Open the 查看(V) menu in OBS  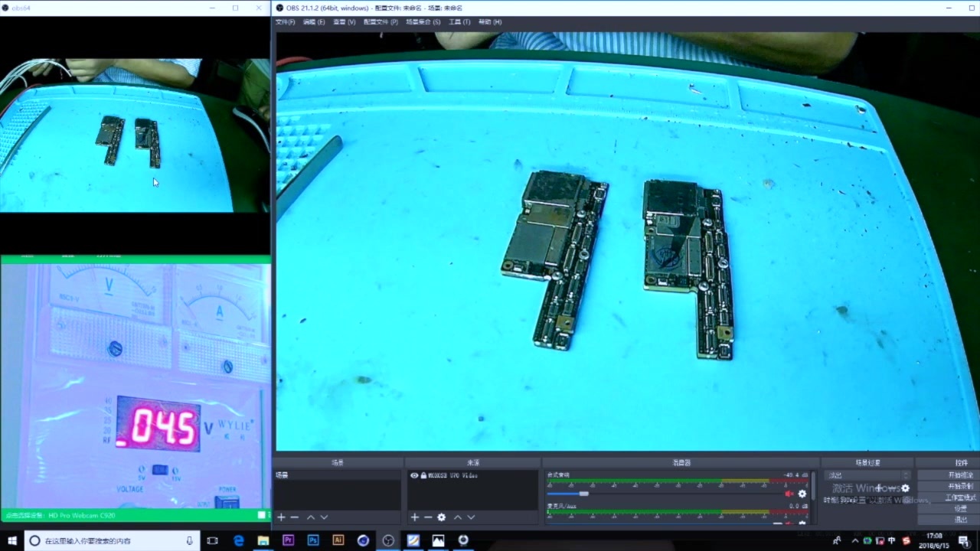click(345, 22)
